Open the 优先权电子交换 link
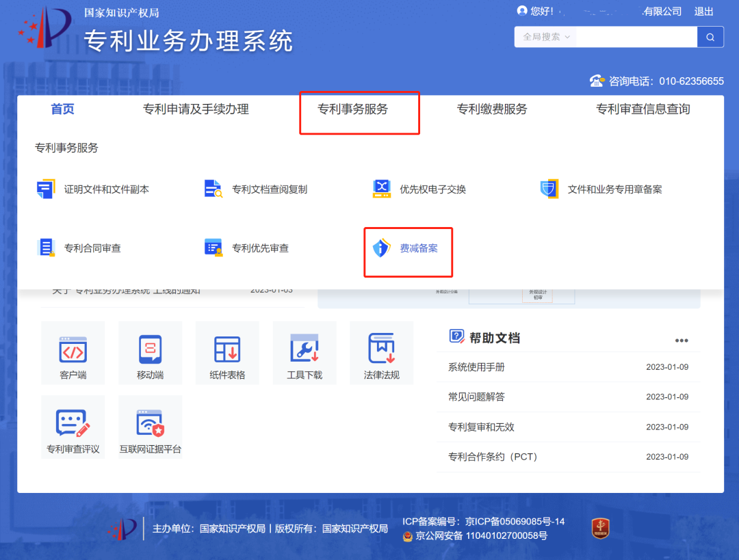This screenshot has width=739, height=560. click(432, 189)
